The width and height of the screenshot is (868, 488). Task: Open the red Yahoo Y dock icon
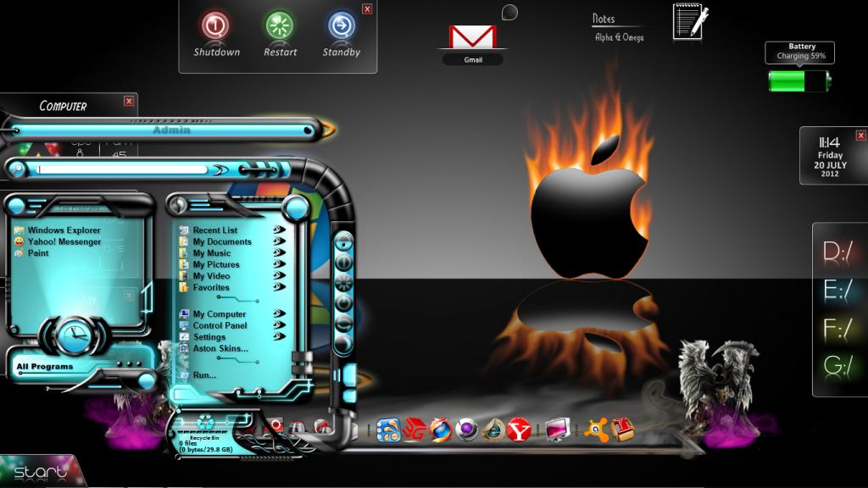(x=519, y=430)
